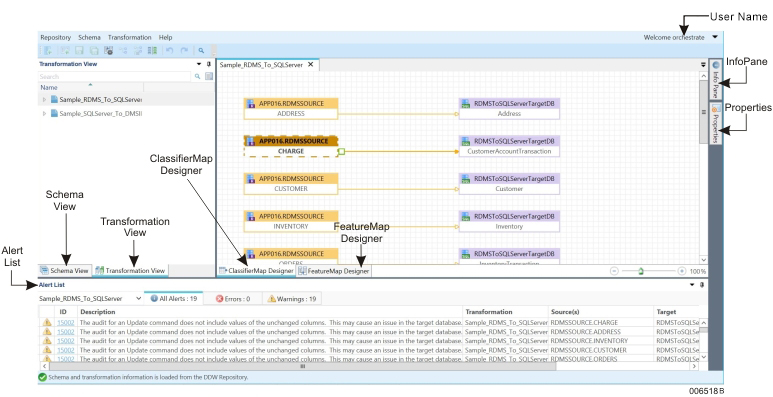
Task: Open the user name dropdown arrow
Action: (715, 37)
